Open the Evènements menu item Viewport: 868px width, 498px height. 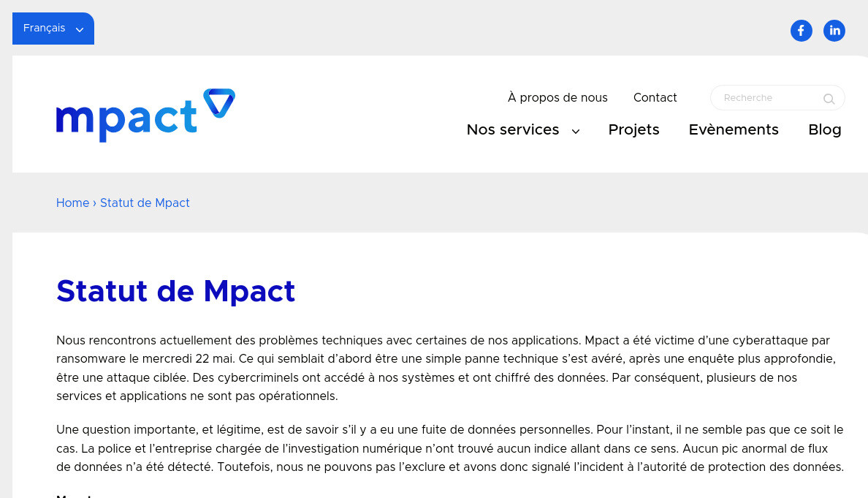(x=734, y=129)
